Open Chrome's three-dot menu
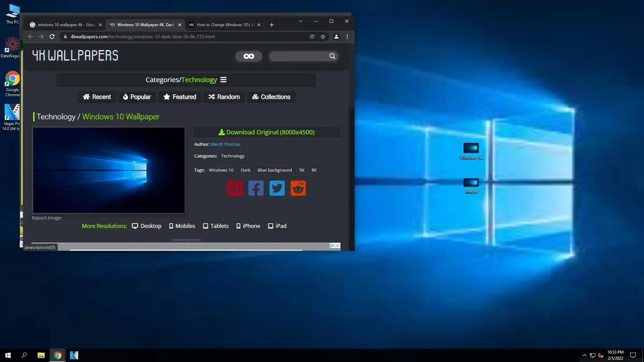644x362 pixels. (347, 37)
